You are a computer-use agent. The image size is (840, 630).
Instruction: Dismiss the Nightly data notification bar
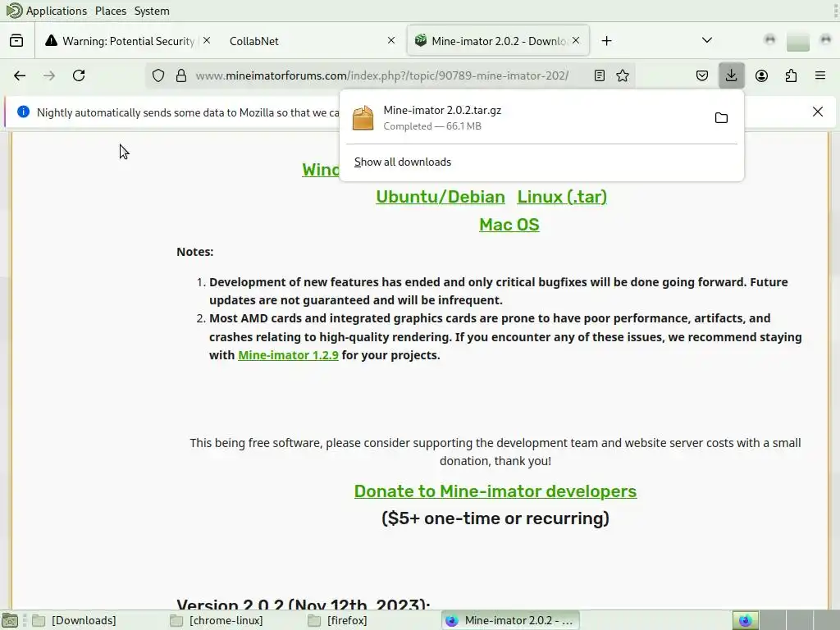(818, 112)
